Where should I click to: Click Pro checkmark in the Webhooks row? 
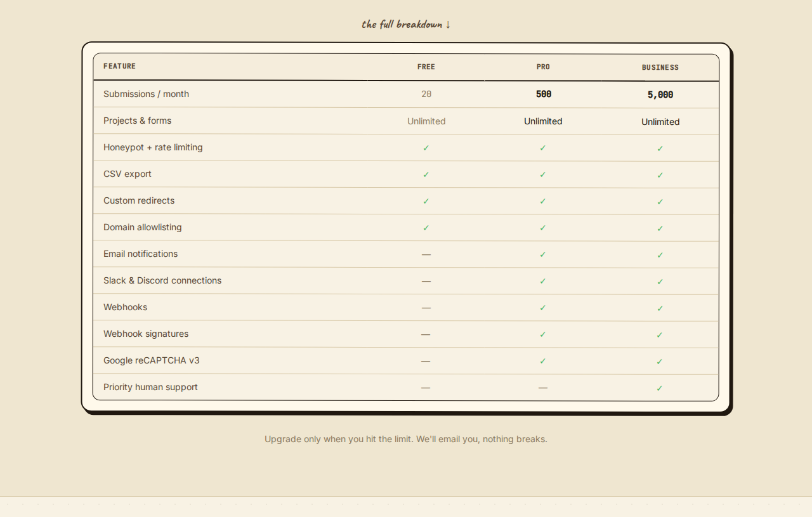coord(543,308)
